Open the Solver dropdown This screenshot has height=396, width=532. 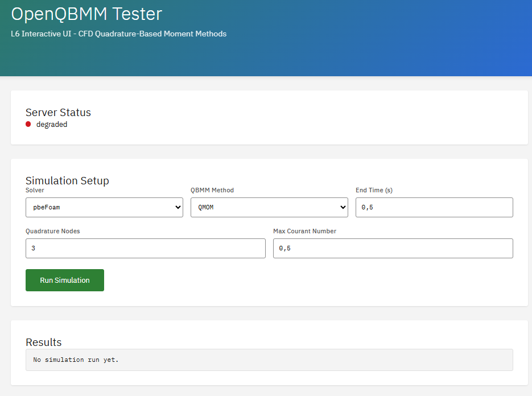104,207
